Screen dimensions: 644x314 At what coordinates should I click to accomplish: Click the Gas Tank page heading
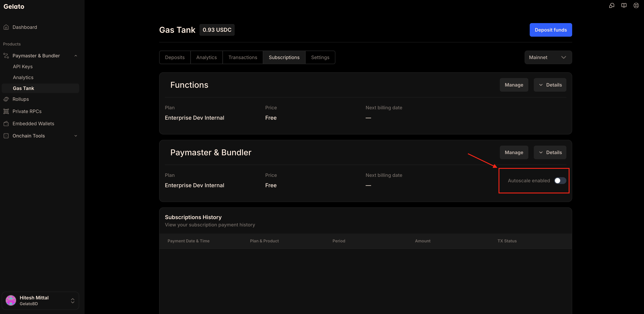click(177, 30)
